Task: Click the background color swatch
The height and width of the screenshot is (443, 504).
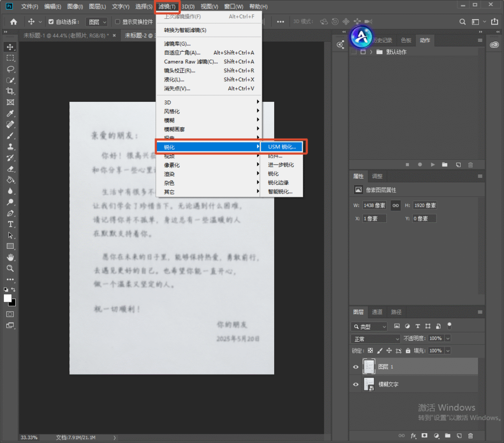Action: 13,302
